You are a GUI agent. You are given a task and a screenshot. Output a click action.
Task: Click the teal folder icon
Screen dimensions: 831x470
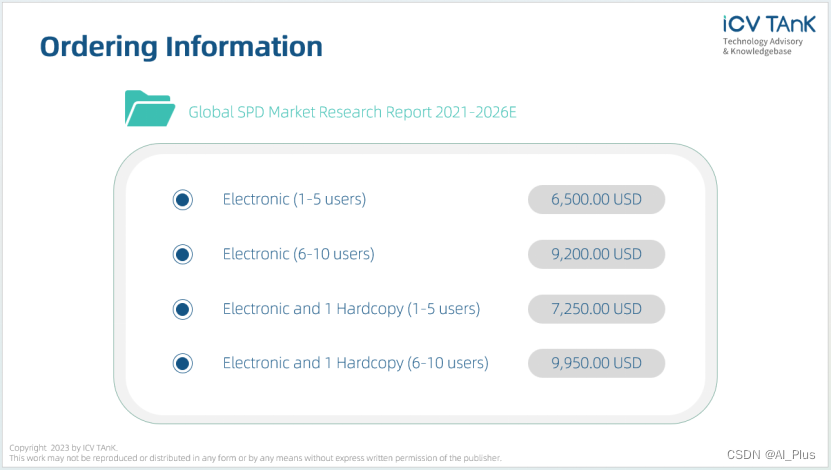coord(150,108)
